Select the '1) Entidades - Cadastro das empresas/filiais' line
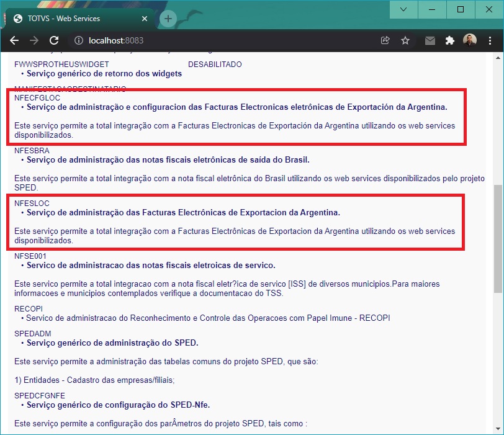This screenshot has height=435, width=504. click(94, 380)
